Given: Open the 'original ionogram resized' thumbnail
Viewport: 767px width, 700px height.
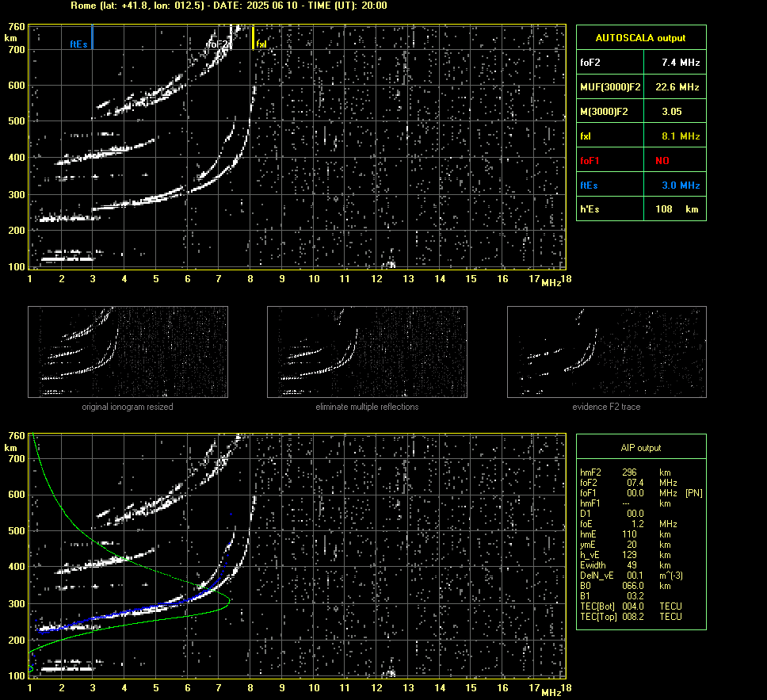Looking at the screenshot, I should tap(128, 352).
